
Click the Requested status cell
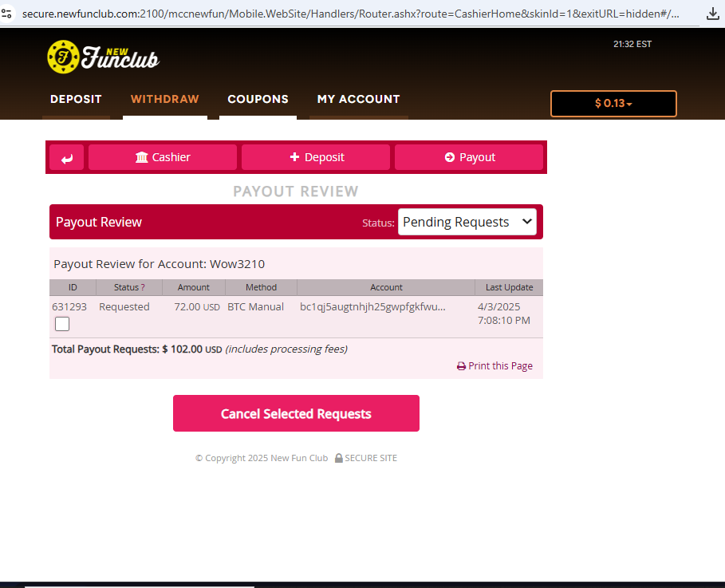click(x=124, y=306)
